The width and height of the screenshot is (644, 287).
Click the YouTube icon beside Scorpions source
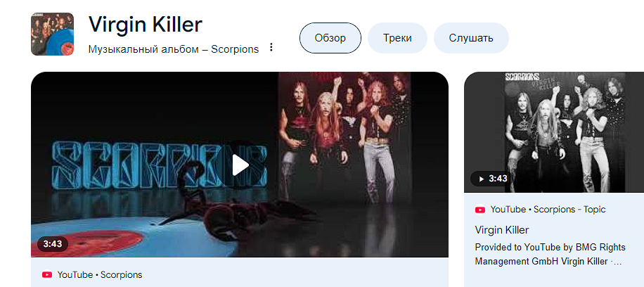point(47,274)
